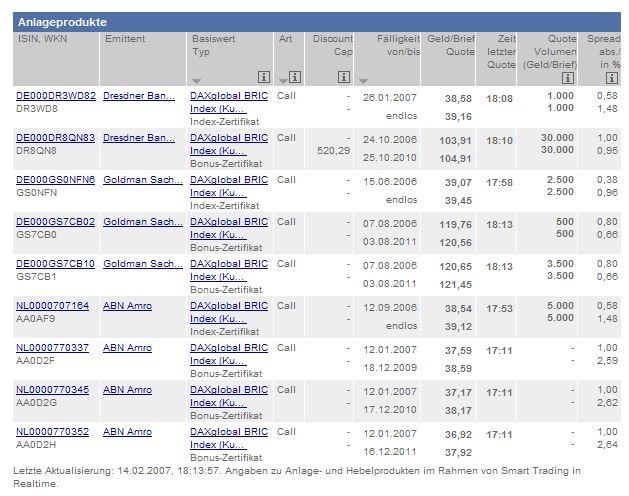629x496 pixels.
Task: Select the Anlageprodukte section title
Action: (x=62, y=22)
